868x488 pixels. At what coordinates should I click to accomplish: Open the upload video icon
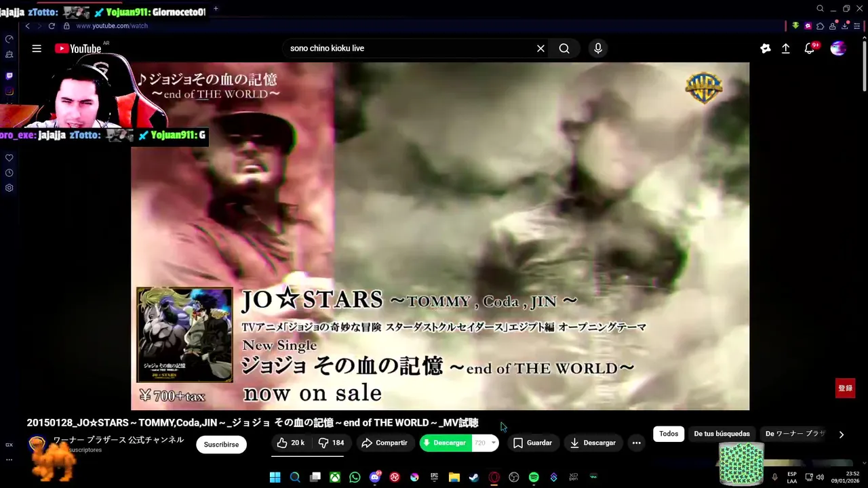785,48
